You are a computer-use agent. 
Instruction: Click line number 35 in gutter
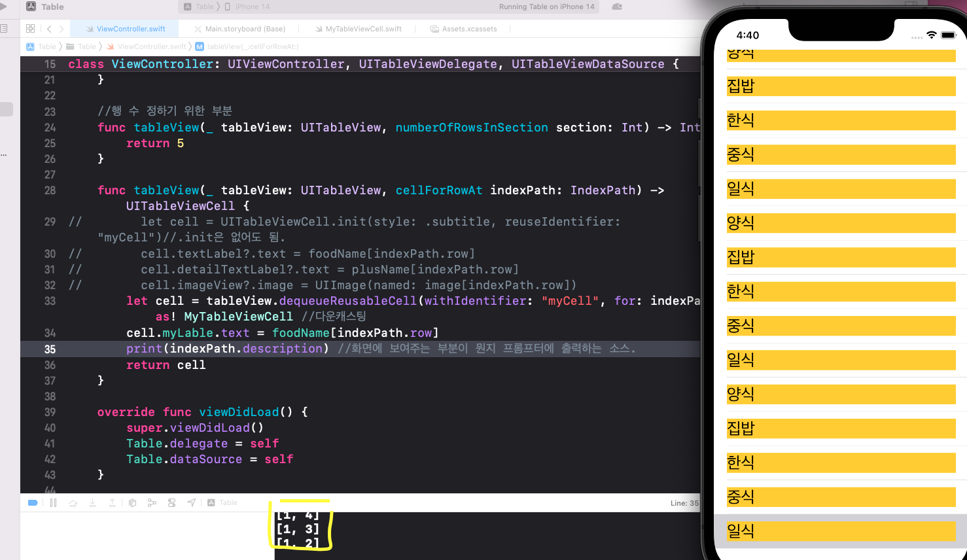(50, 349)
